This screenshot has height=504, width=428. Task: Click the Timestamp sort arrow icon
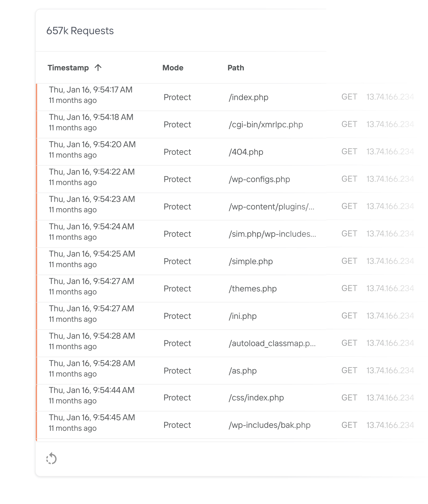point(98,68)
